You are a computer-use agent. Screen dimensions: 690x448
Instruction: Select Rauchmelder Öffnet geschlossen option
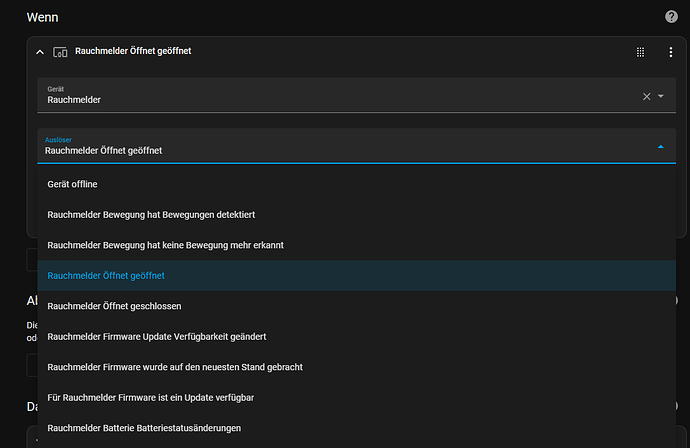click(356, 306)
